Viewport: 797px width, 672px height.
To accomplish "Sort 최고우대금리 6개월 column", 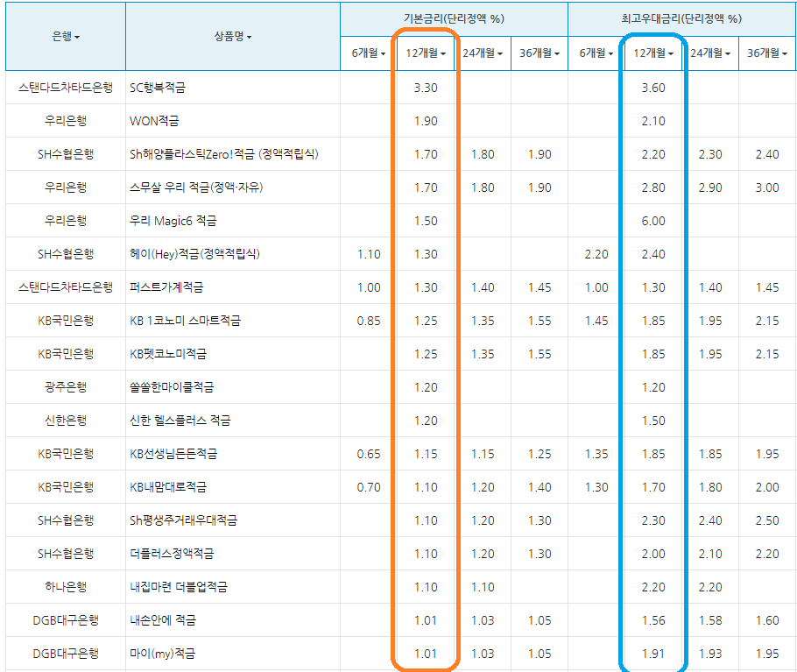I will click(x=596, y=53).
